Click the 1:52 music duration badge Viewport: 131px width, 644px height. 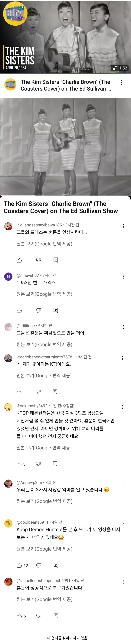pos(120,68)
